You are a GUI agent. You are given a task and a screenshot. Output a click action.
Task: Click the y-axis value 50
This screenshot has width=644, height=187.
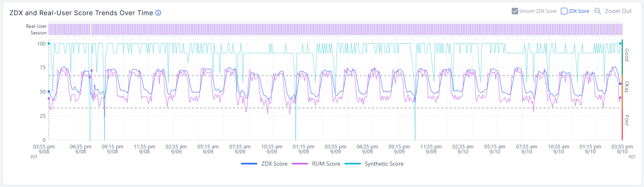(x=43, y=91)
